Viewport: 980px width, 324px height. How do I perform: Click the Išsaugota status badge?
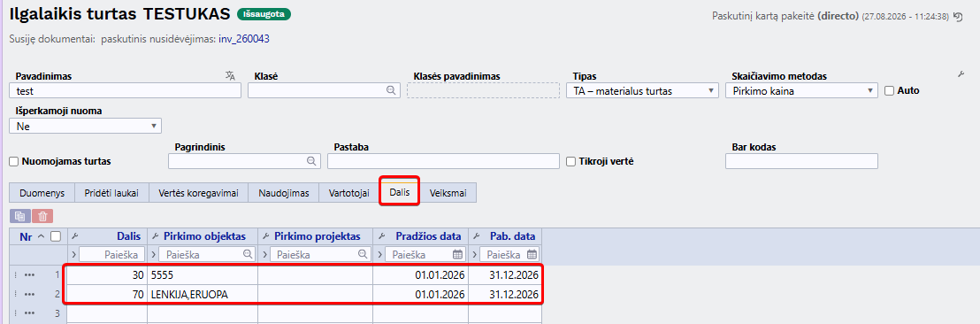[264, 14]
